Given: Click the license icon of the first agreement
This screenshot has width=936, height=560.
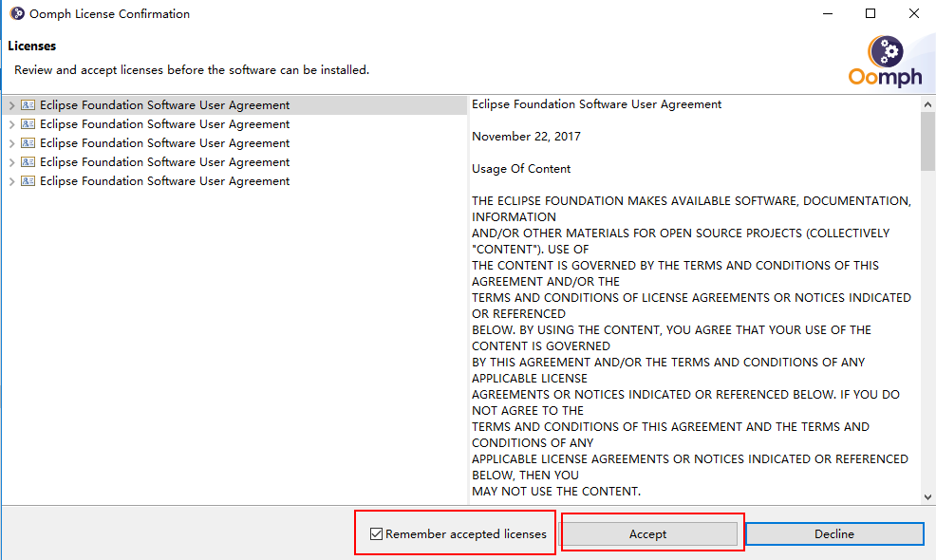Looking at the screenshot, I should coord(28,105).
